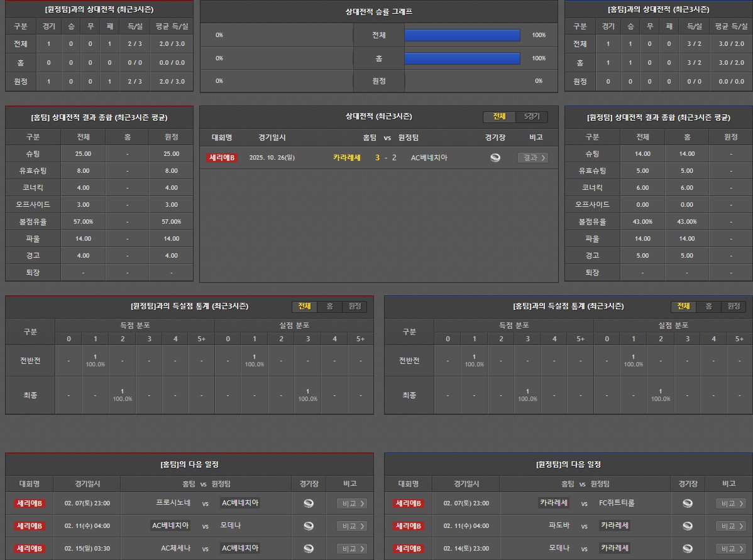Click stadium icon in 카라레세 3-2 AC베네치아 row
Viewport: 753px width, 560px height.
click(495, 158)
